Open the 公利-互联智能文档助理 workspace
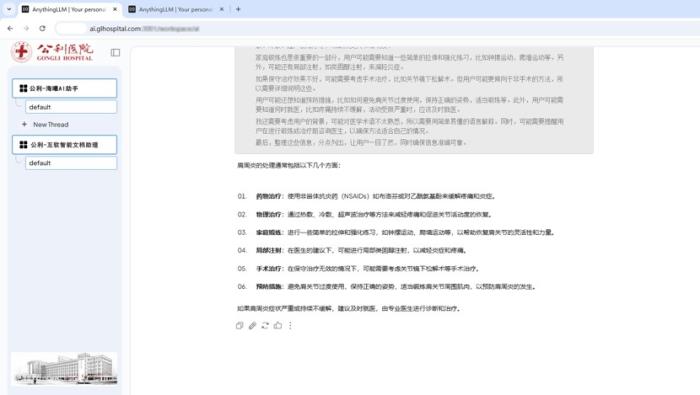Screen dimensions: 700x395 (x=64, y=145)
